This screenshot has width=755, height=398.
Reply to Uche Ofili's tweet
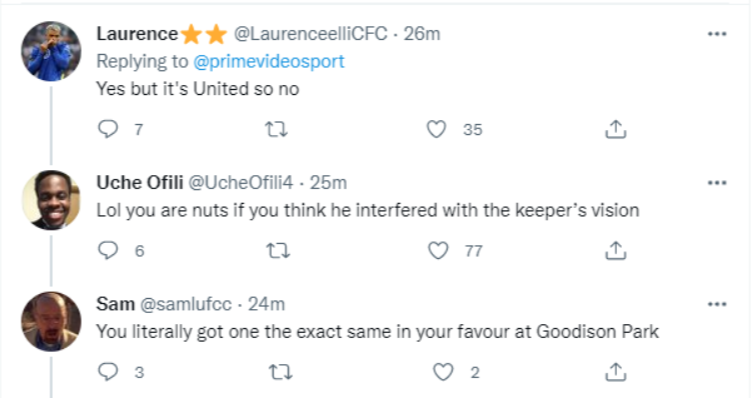(108, 250)
